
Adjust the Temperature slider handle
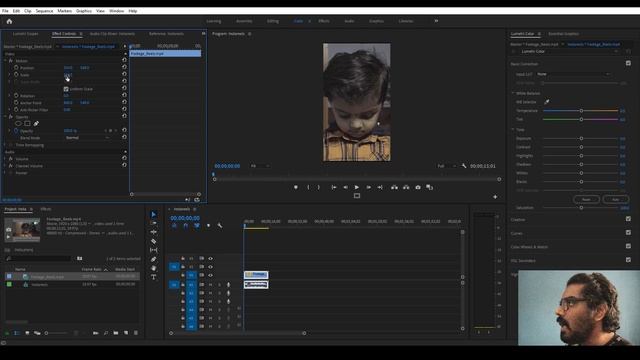pyautogui.click(x=581, y=111)
